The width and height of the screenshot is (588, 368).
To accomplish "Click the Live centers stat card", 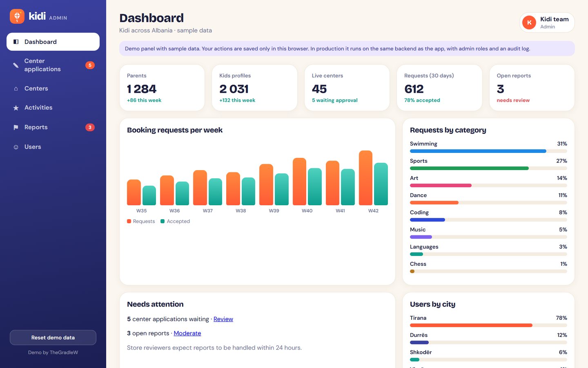I will 347,88.
